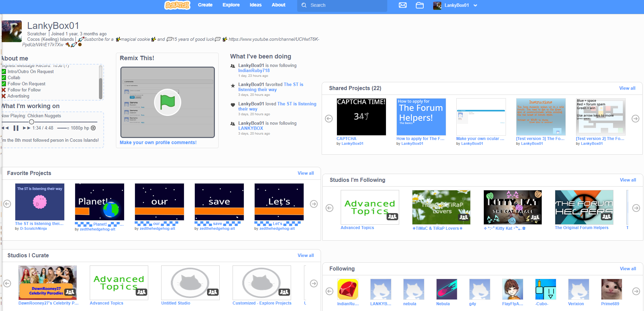Click the search input field

pyautogui.click(x=340, y=5)
